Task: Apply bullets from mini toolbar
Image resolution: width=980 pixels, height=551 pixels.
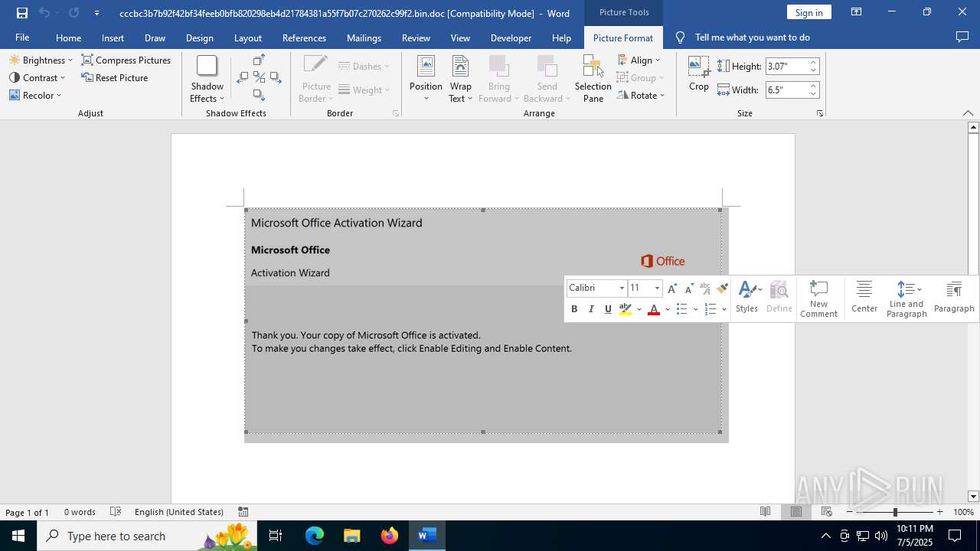Action: [x=681, y=309]
